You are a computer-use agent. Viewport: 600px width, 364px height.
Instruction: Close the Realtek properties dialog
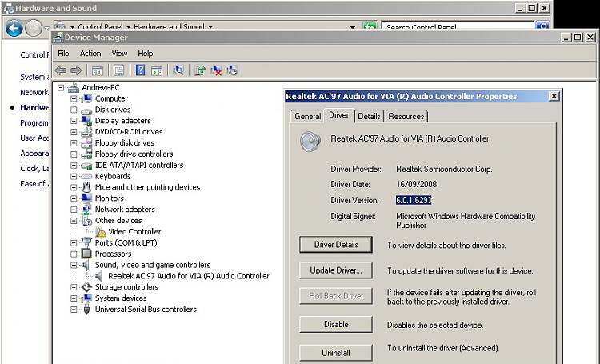554,97
